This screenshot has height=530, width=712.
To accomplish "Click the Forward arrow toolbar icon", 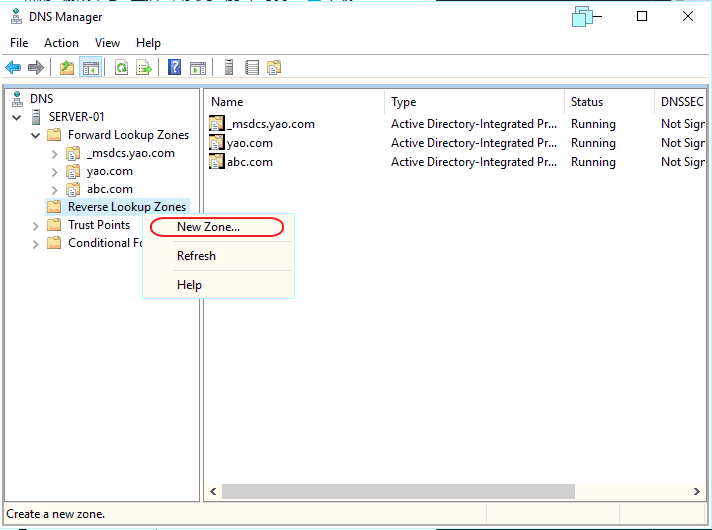I will coord(36,68).
